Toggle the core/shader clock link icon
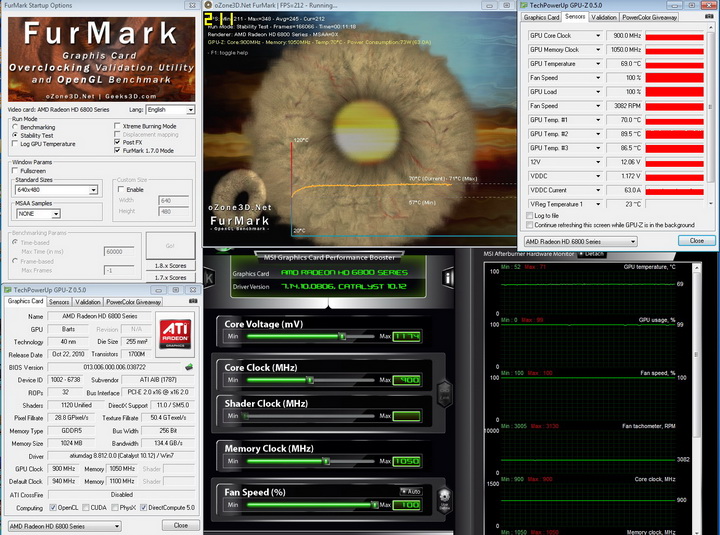 point(444,394)
